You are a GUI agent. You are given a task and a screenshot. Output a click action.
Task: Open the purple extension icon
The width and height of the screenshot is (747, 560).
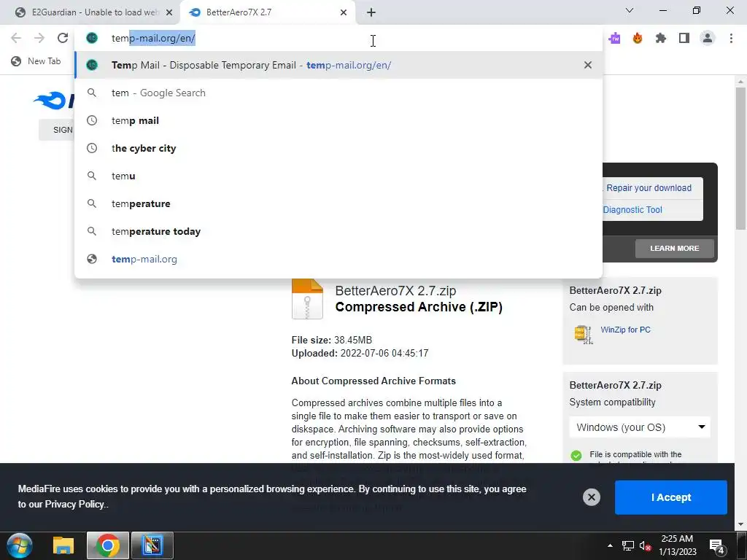coord(614,38)
